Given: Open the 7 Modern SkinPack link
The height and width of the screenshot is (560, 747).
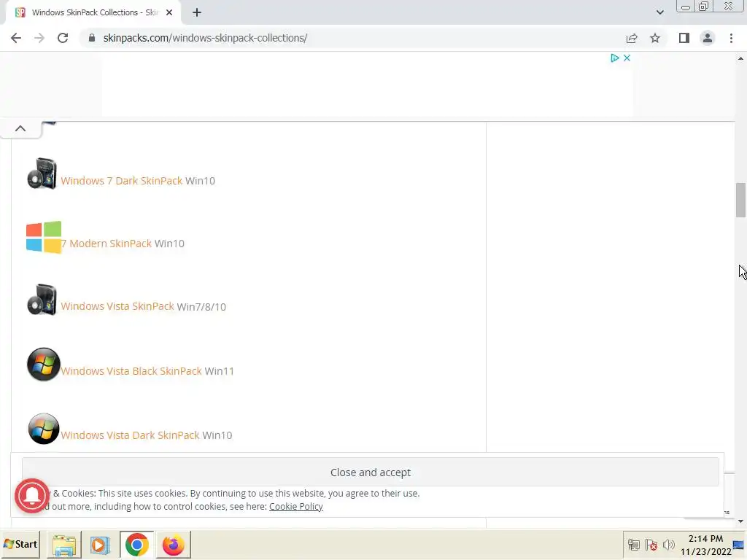Looking at the screenshot, I should [x=107, y=244].
